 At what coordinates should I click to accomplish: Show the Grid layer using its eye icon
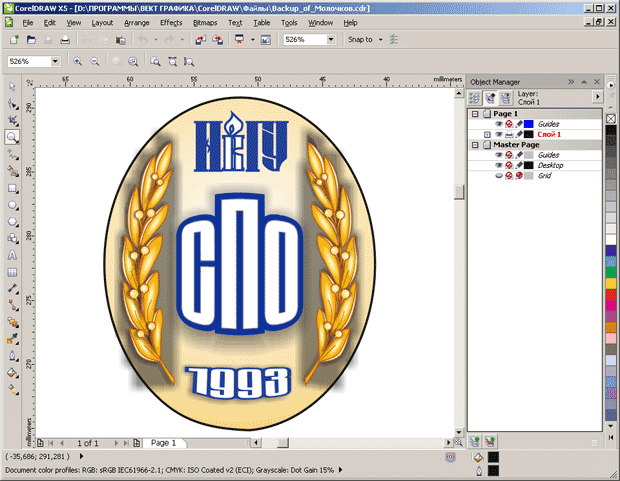(x=498, y=175)
